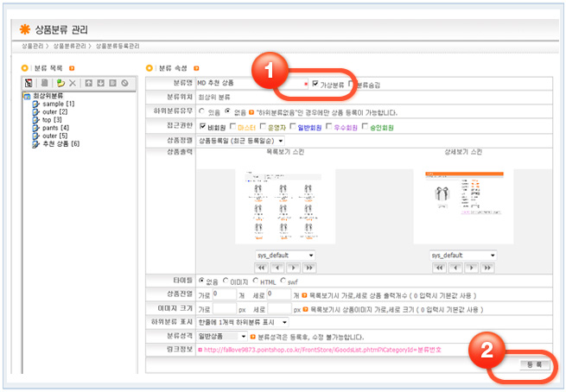Open list view skin sys_default dropdown

tap(285, 256)
